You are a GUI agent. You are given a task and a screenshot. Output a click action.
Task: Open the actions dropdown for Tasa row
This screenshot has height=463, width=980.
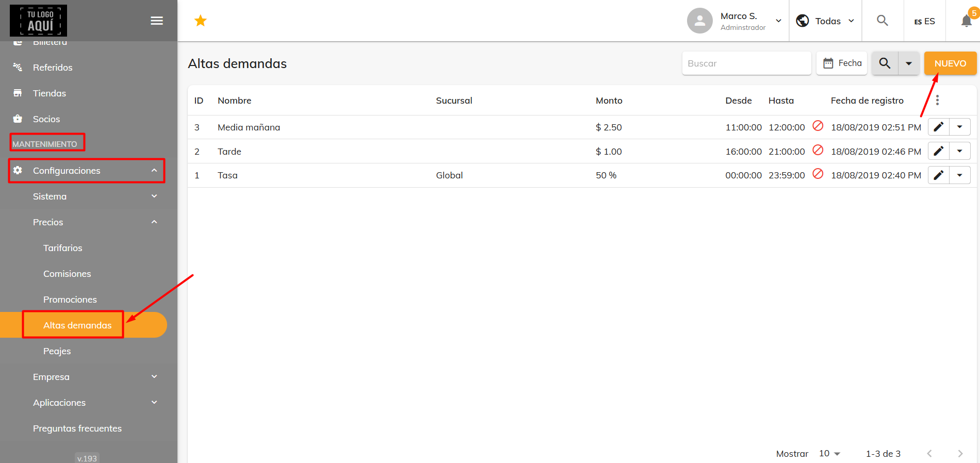pos(960,175)
